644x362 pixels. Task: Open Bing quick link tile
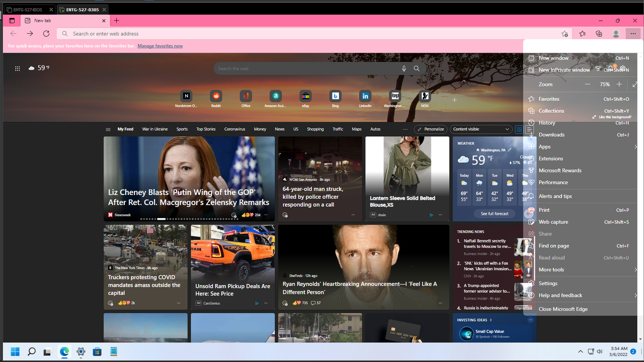coord(335,99)
